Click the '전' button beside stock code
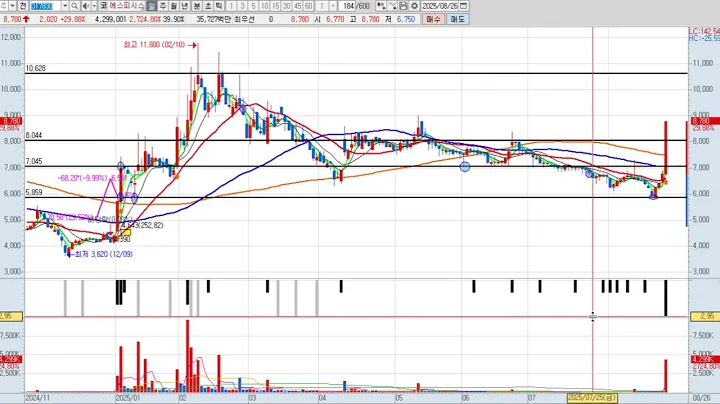Screen dimensions: 720x404 [x=22, y=6]
